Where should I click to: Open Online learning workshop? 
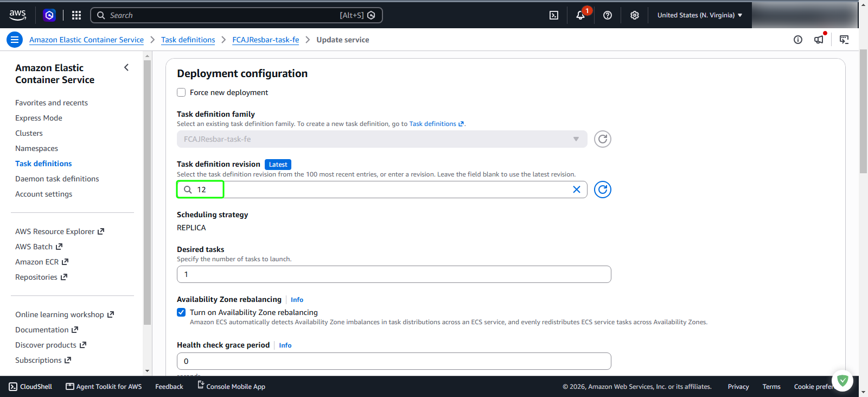[x=65, y=314]
